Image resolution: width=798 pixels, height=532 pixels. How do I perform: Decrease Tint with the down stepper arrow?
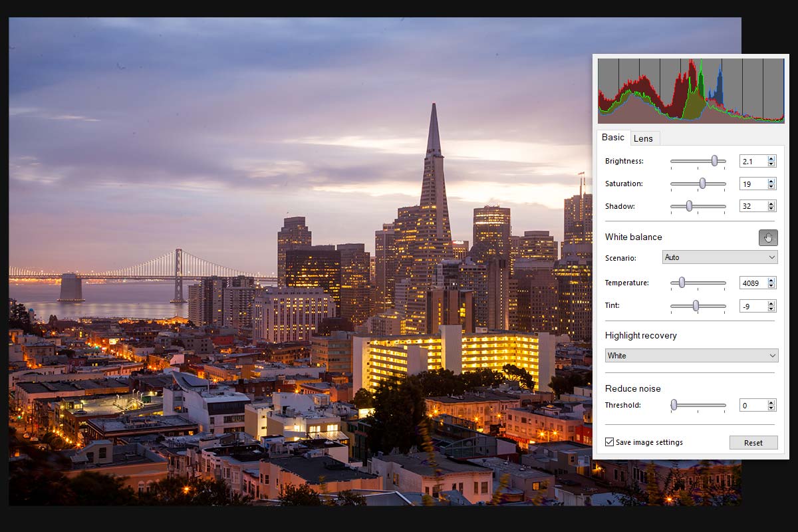point(771,309)
